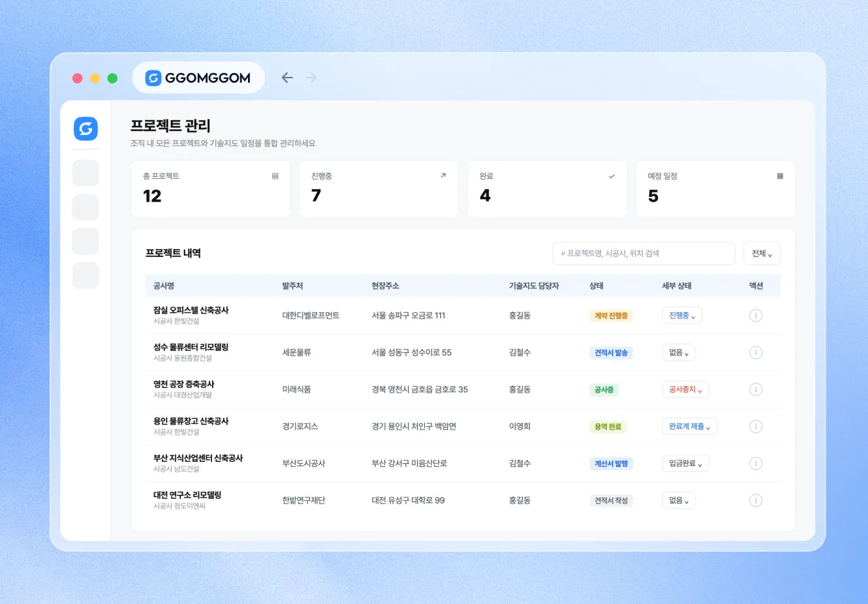Click the blue logo icon in the sidebar

click(x=85, y=128)
